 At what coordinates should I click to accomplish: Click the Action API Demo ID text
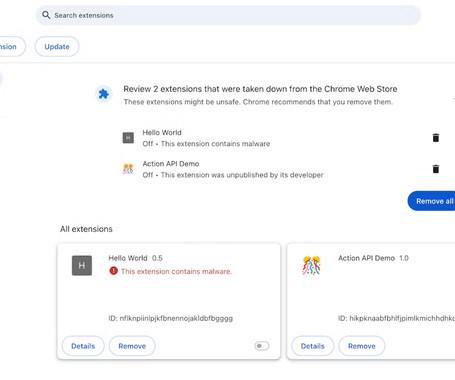pos(396,318)
